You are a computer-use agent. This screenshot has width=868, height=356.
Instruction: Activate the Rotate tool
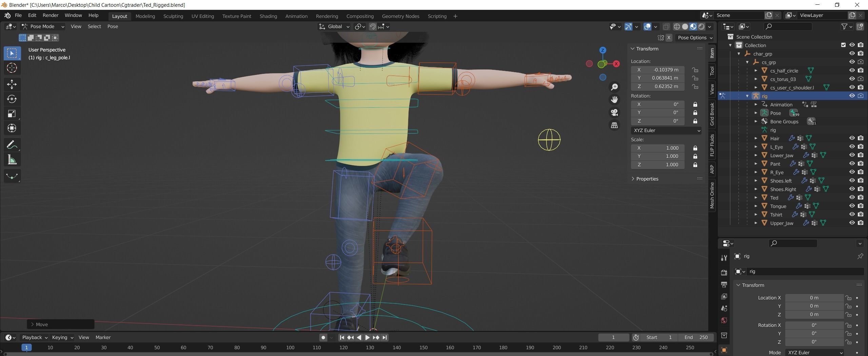12,99
